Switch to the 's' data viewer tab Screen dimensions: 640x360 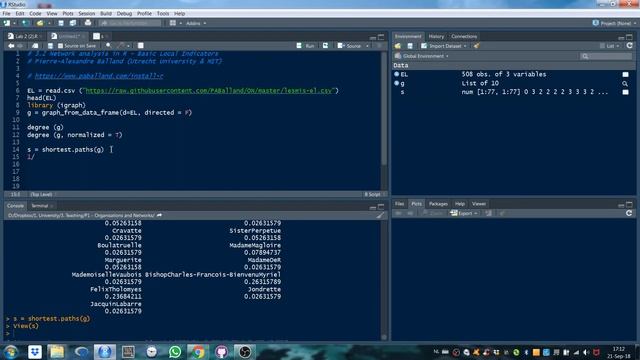[x=99, y=36]
